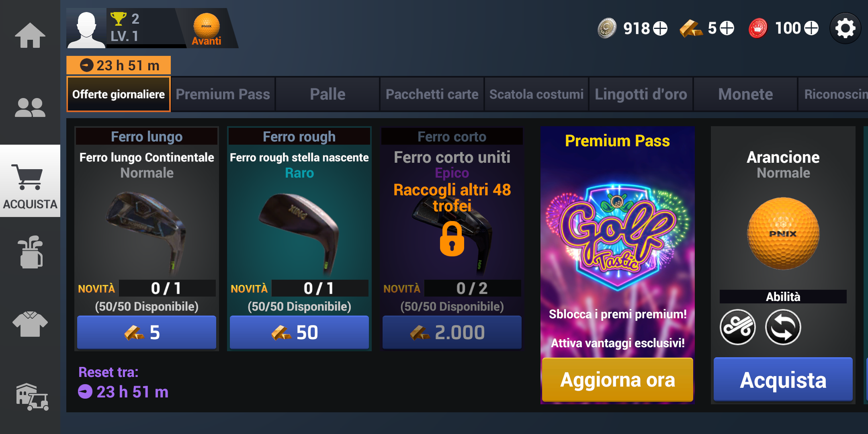868x434 pixels.
Task: Switch to the Premium Pass tab
Action: pos(223,94)
